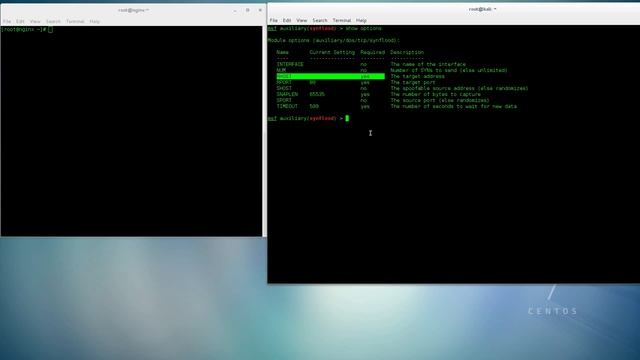The width and height of the screenshot is (640, 360).
Task: Click the root@kali title dropdown arrow
Action: 495,9
